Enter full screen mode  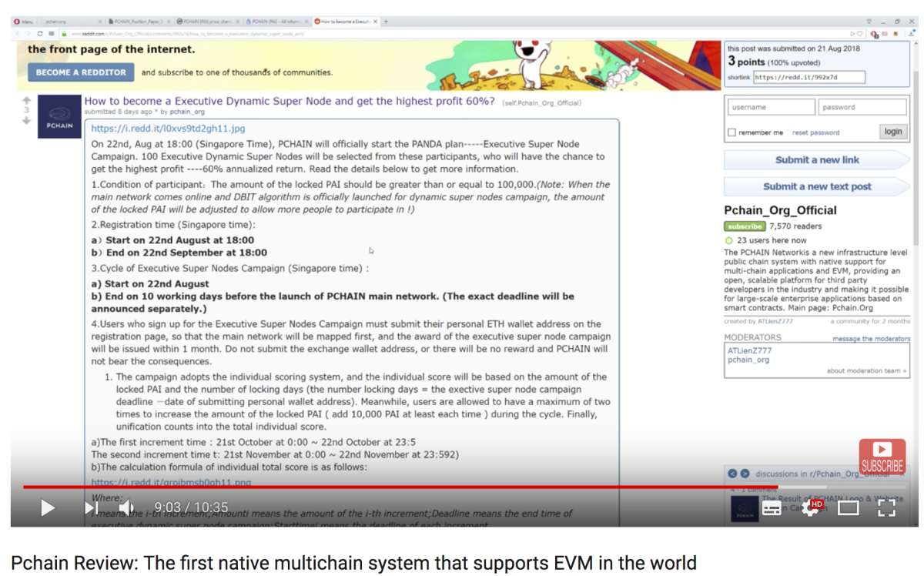coord(887,507)
